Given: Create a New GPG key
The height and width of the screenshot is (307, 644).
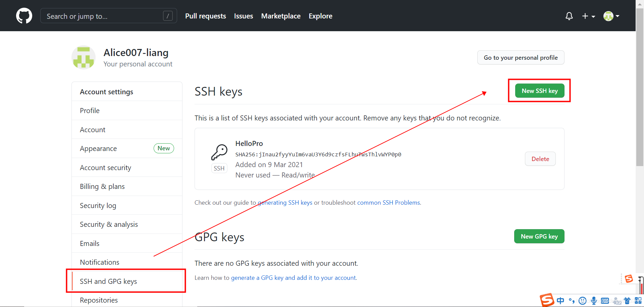Looking at the screenshot, I should [539, 236].
